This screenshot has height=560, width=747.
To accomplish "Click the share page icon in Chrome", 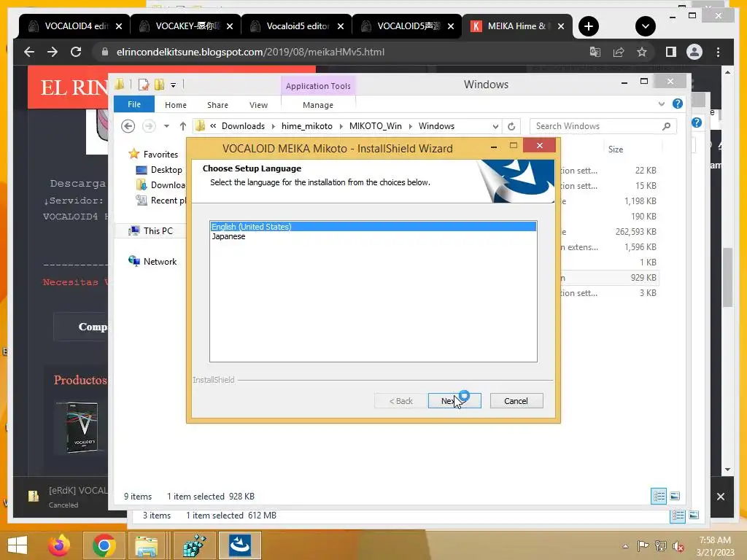I will 619,52.
